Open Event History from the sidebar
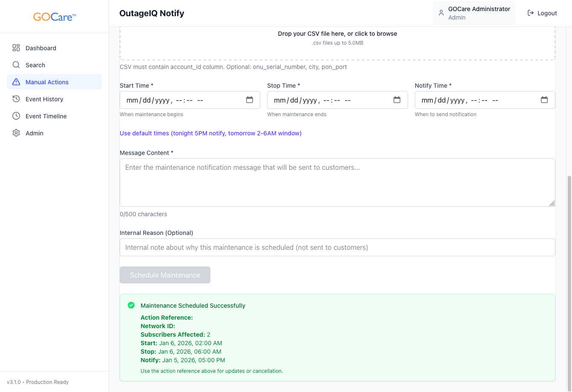This screenshot has height=392, width=572. tap(44, 99)
